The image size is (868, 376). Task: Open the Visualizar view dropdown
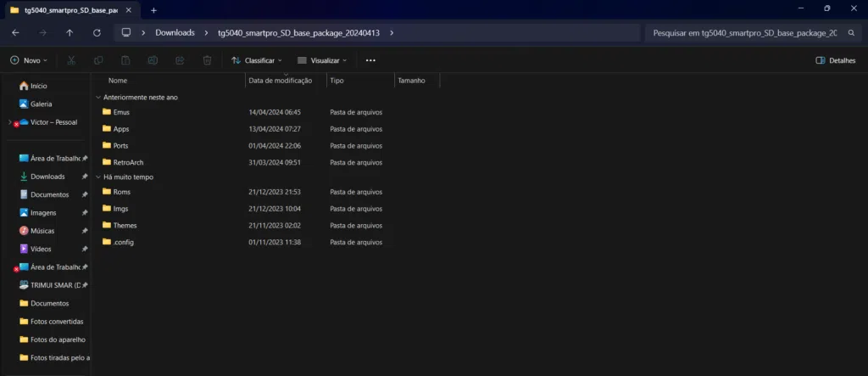322,61
